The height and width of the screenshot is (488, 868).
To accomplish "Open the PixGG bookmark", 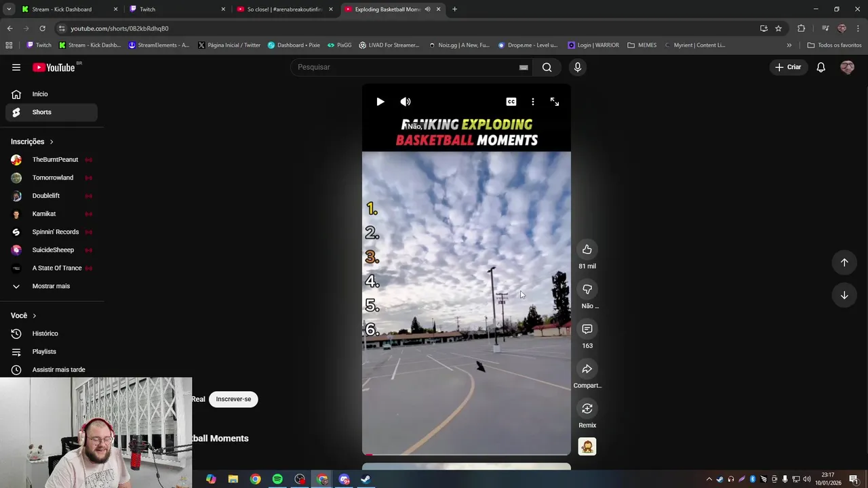I will tap(339, 45).
